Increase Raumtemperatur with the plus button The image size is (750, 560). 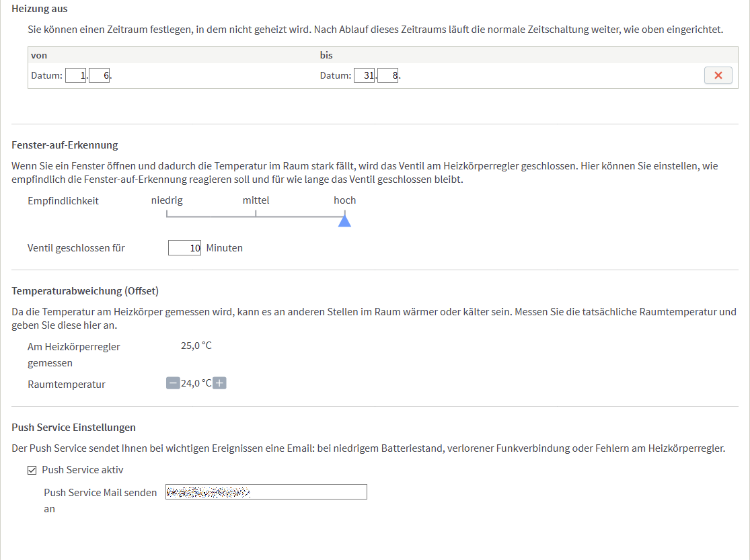pos(219,383)
